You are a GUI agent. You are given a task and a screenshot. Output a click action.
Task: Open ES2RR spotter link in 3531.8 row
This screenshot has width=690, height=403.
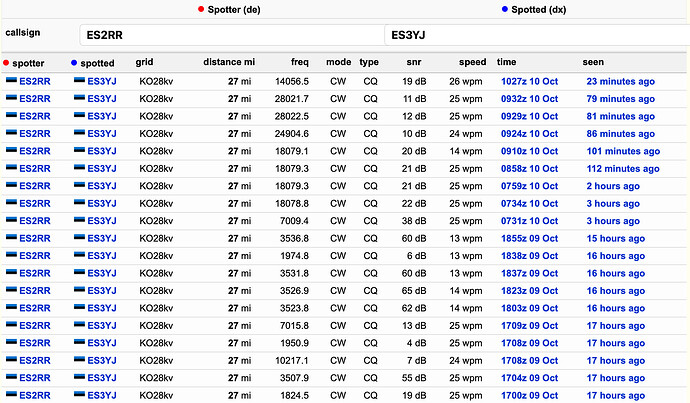tap(35, 273)
